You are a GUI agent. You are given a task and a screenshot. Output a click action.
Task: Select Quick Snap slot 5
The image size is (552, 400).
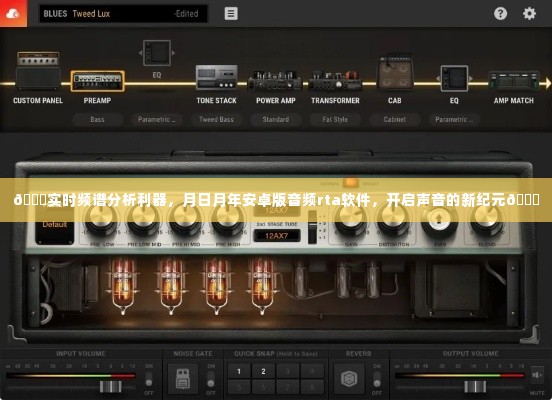[x=239, y=387]
